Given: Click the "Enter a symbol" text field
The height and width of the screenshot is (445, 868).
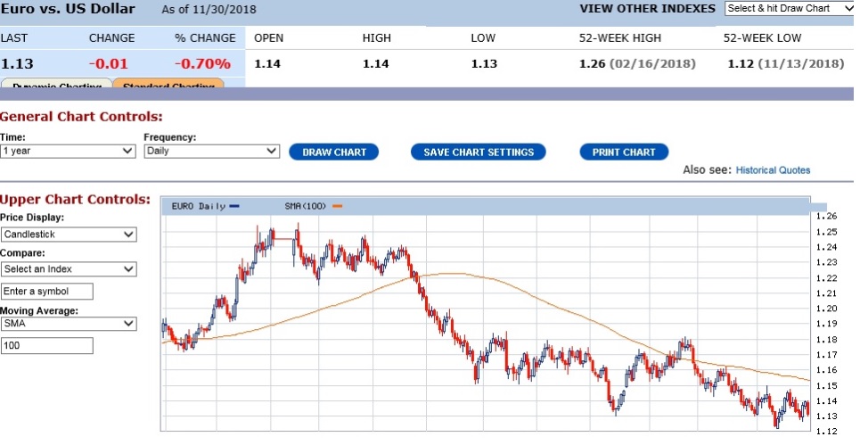Looking at the screenshot, I should 47,292.
